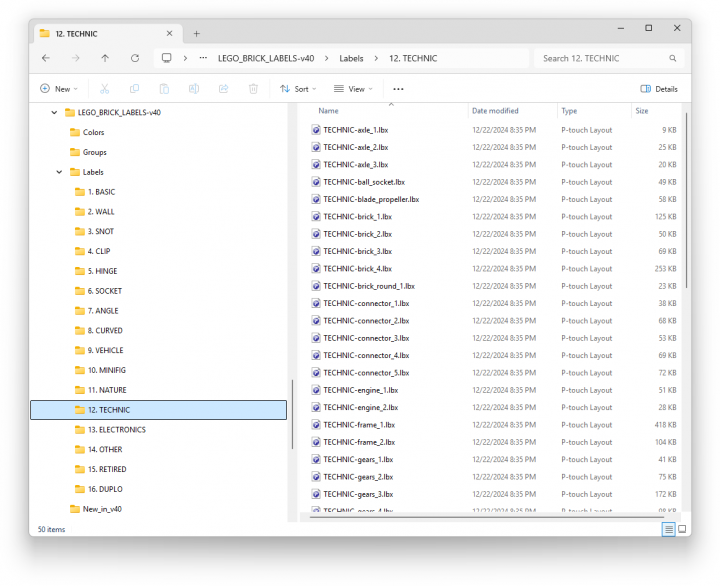Add a new tab with plus button
This screenshot has height=586, width=720.
point(196,33)
